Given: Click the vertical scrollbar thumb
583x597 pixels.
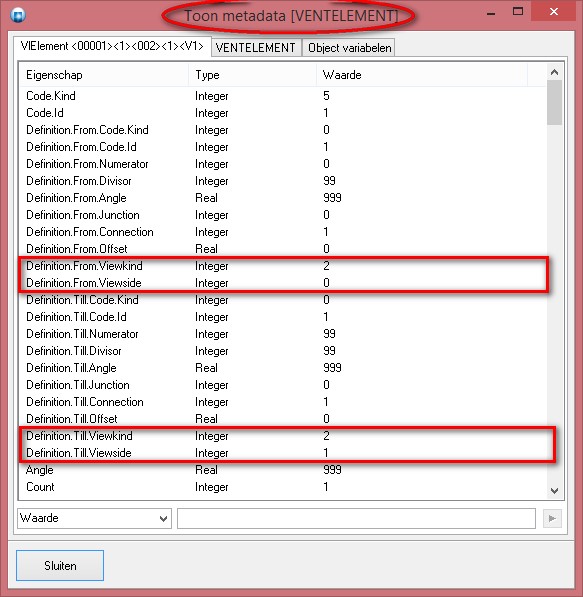Looking at the screenshot, I should tap(554, 103).
